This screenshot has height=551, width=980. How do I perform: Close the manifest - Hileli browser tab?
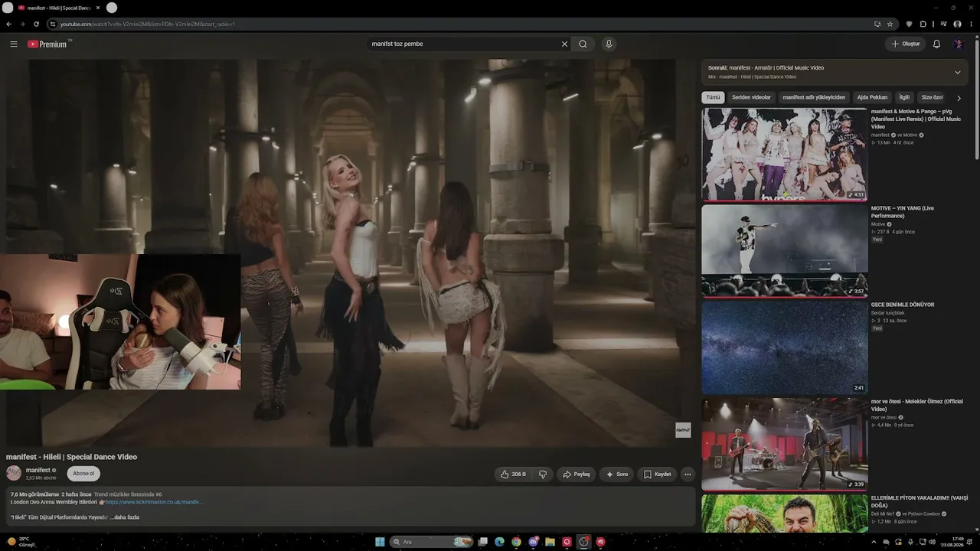(x=98, y=8)
